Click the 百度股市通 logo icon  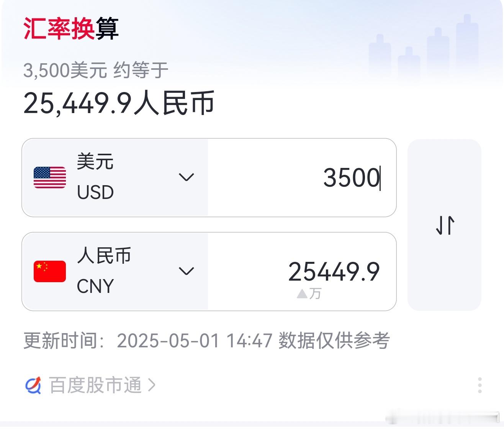pos(33,385)
